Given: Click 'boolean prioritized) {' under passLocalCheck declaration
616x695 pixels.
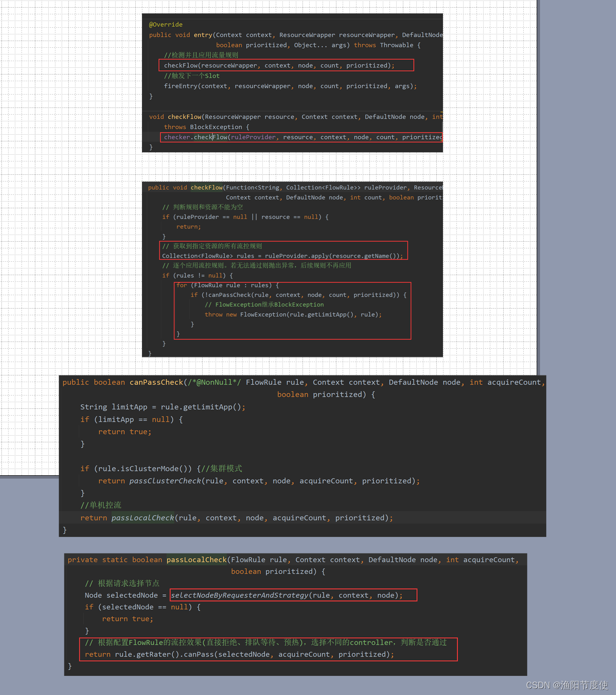Looking at the screenshot, I should (278, 571).
